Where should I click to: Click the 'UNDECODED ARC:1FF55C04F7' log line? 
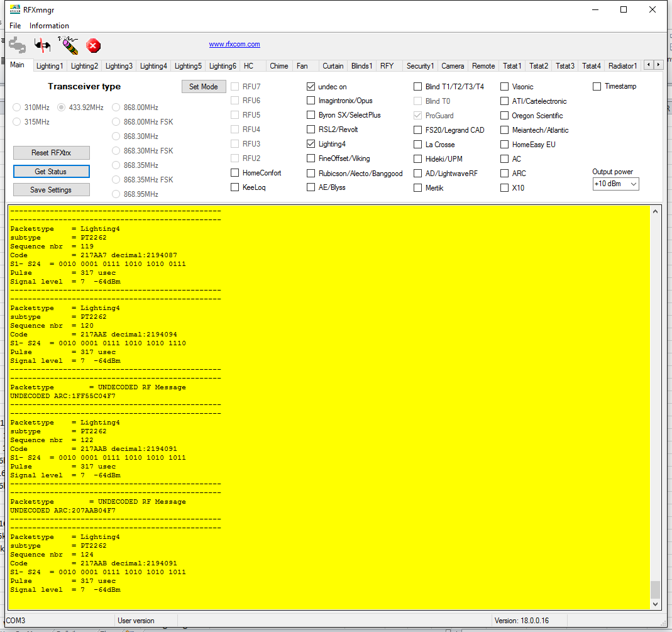[x=63, y=396]
